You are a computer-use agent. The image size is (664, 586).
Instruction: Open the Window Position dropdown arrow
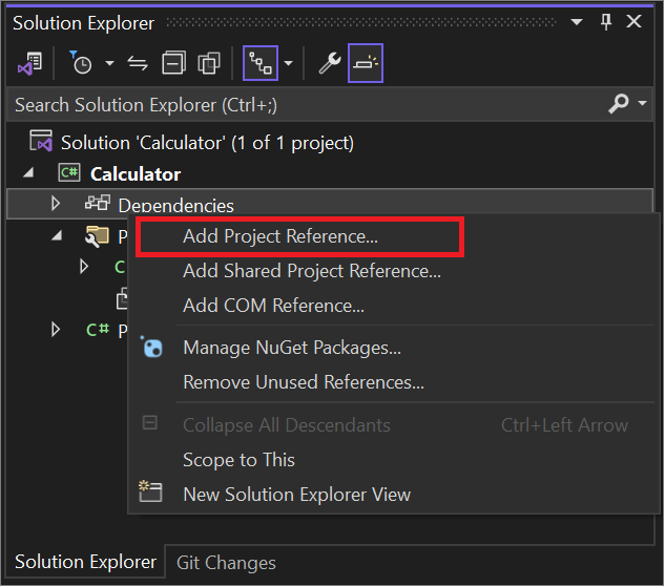tap(577, 22)
